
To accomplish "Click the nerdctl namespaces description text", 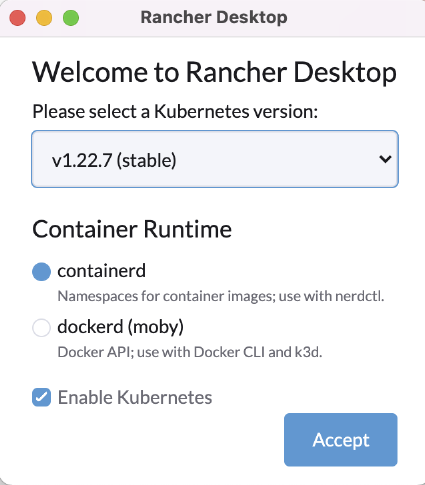I will coord(221,296).
